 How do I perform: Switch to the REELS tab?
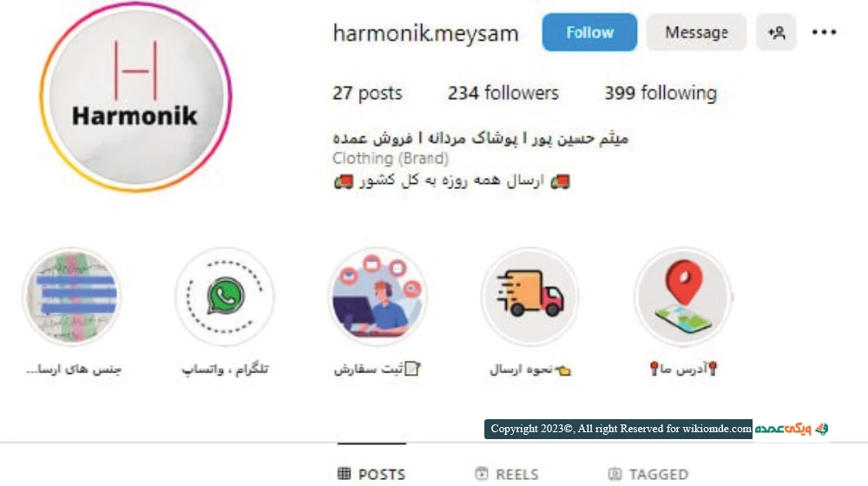tap(507, 475)
